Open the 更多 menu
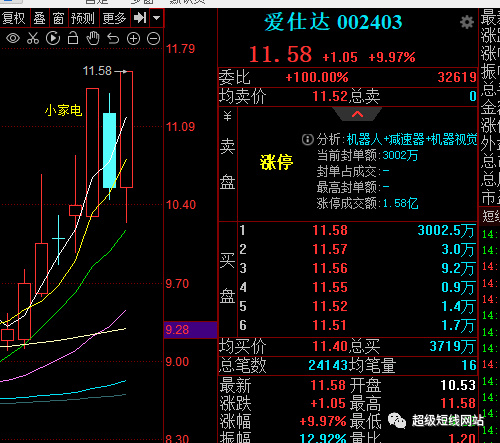The width and height of the screenshot is (500, 443). [x=114, y=18]
